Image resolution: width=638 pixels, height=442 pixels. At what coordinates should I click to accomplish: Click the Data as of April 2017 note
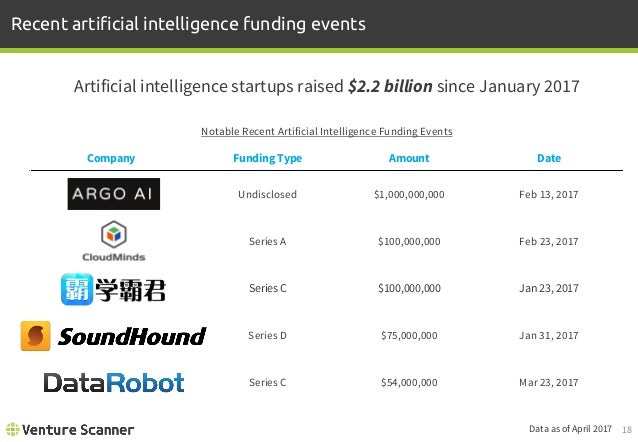570,430
